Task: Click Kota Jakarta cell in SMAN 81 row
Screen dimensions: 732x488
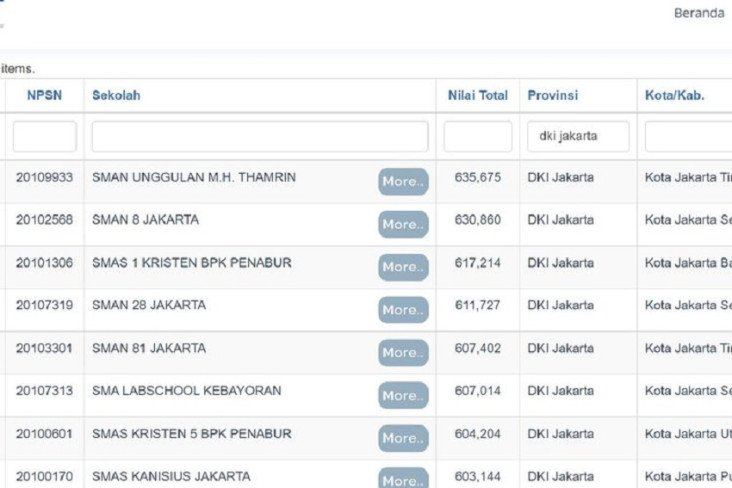Action: (x=688, y=348)
